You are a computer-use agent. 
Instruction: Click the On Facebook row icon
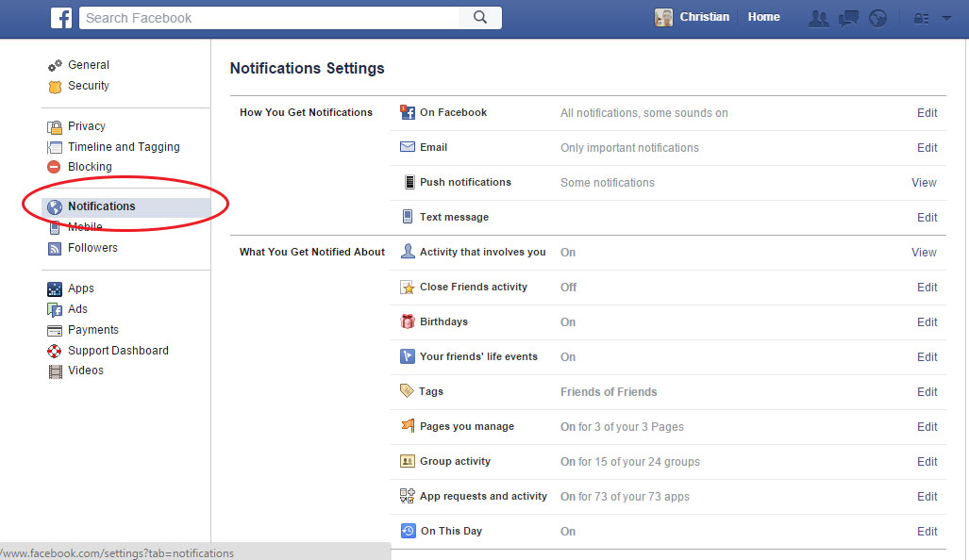point(408,112)
